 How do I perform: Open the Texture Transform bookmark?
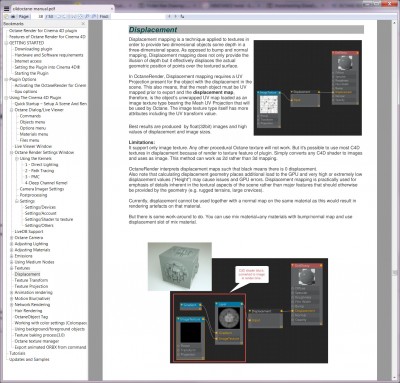click(31, 280)
